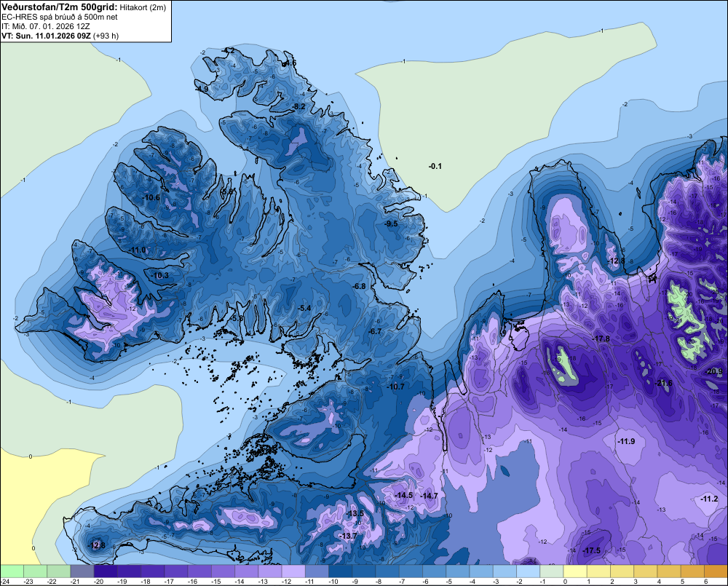Click the -10.6 temperature value
Image resolution: width=728 pixels, height=586 pixels.
(151, 197)
